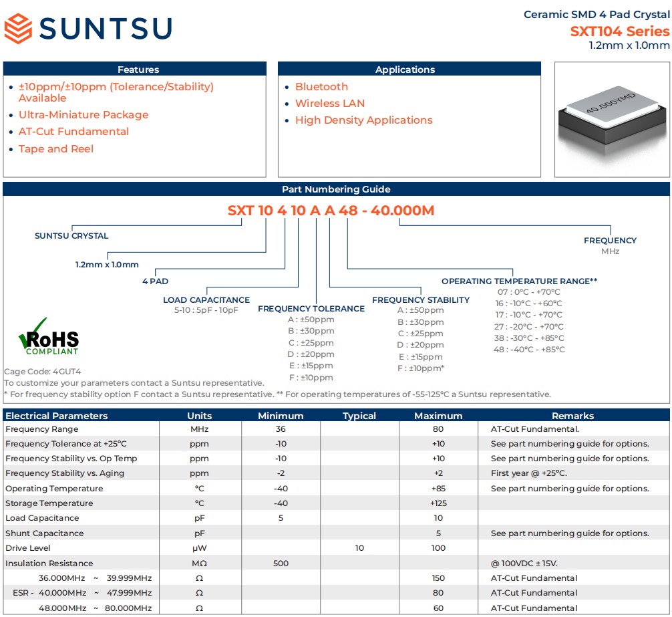Click Tape and Reel feature

click(x=55, y=149)
